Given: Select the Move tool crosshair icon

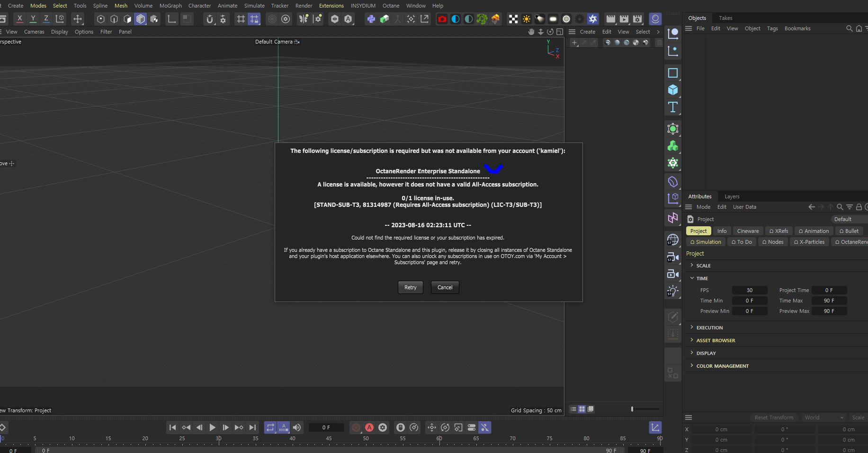Looking at the screenshot, I should (78, 19).
